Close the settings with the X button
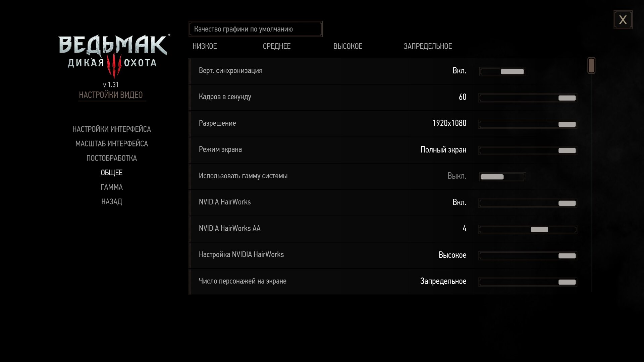Image resolution: width=644 pixels, height=362 pixels. (x=623, y=20)
